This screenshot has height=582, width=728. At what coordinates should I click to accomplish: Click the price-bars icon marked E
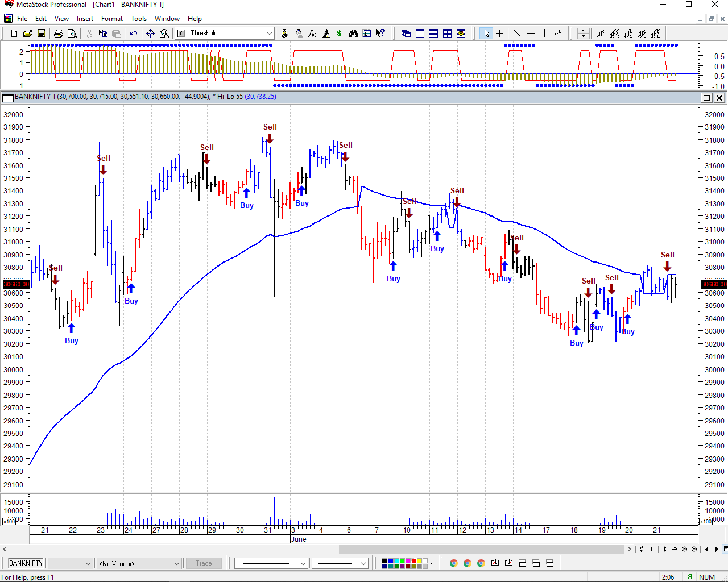pos(656,34)
